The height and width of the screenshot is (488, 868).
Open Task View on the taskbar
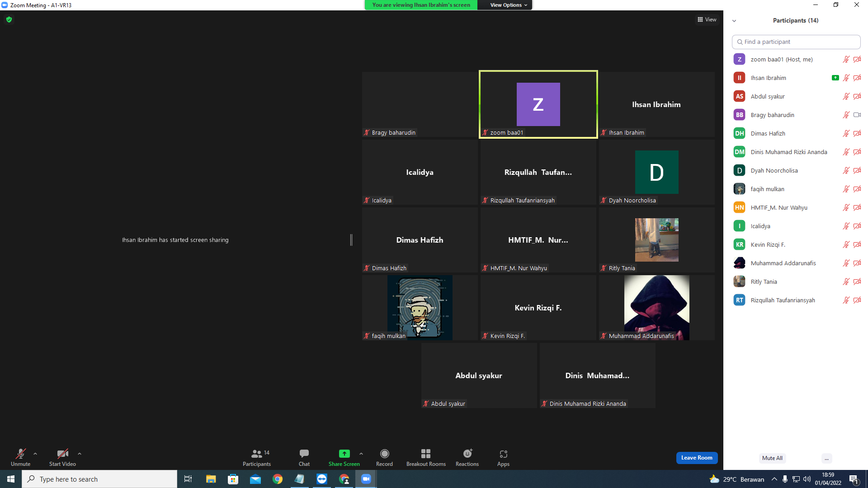[x=188, y=479]
